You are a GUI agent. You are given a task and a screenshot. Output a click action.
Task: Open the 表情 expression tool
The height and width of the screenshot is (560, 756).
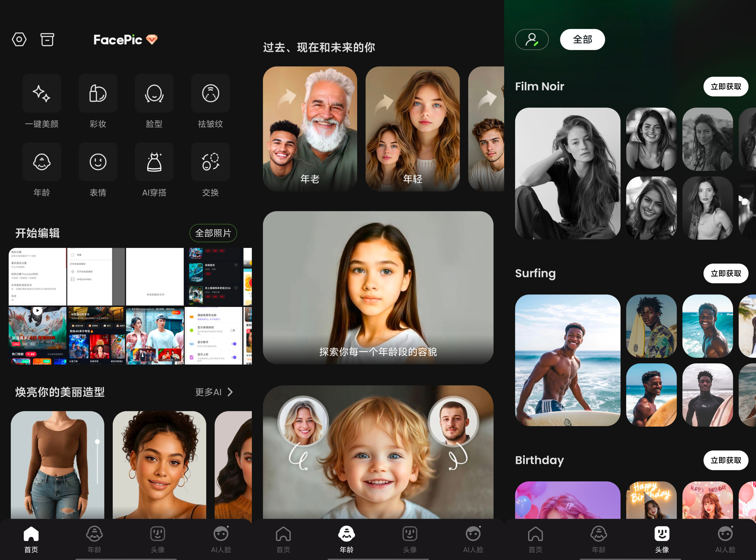[x=98, y=162]
